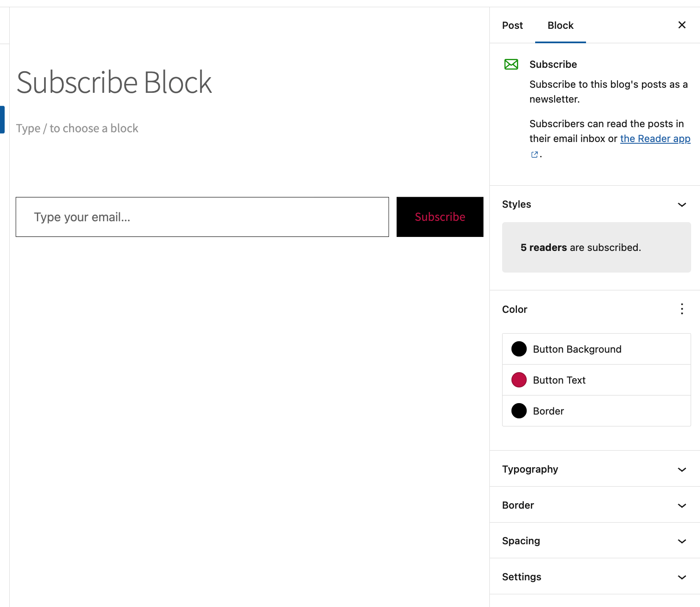Click the Subscribe Block post title

click(114, 82)
